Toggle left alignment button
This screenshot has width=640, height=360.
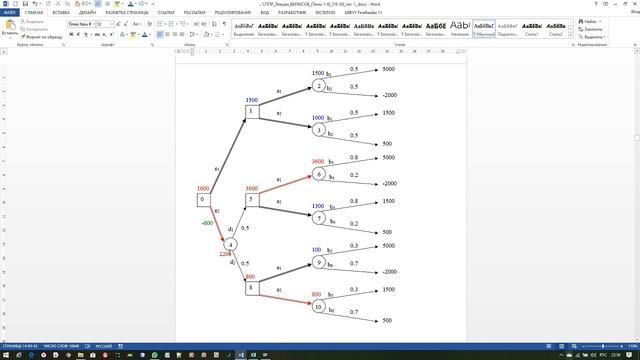pyautogui.click(x=160, y=34)
